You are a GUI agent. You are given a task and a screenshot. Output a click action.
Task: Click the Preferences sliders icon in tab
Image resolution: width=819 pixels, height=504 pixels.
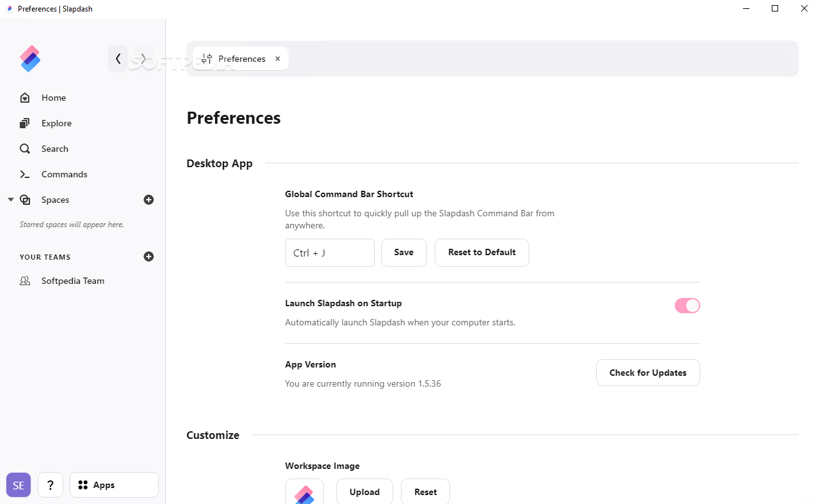click(206, 59)
